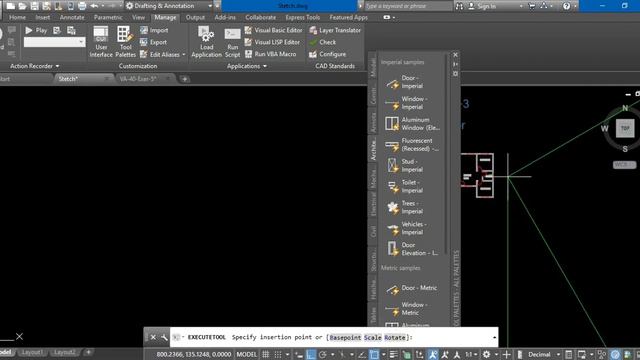Close the tool palettes window
Viewport: 640px width, 360px height.
[x=456, y=55]
